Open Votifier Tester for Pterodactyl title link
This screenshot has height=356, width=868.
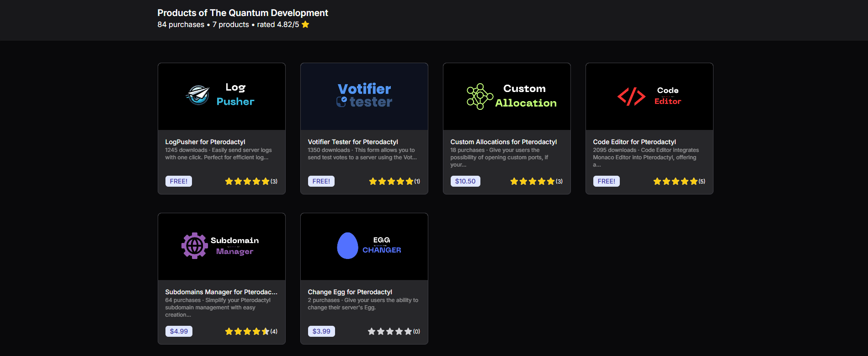pos(353,142)
